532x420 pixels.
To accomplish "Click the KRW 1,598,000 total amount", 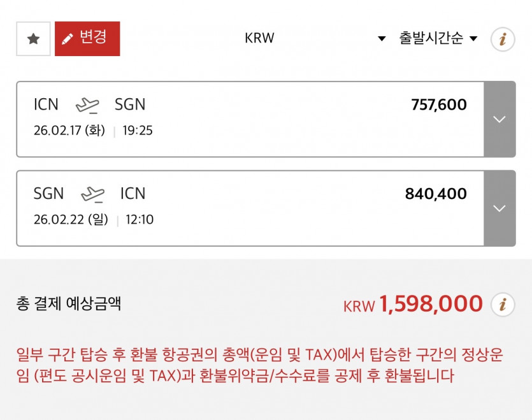I will (x=413, y=305).
